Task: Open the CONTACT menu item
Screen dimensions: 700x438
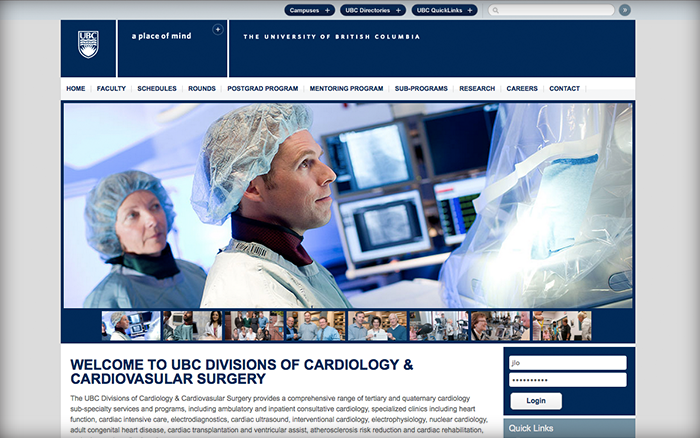Action: (564, 88)
